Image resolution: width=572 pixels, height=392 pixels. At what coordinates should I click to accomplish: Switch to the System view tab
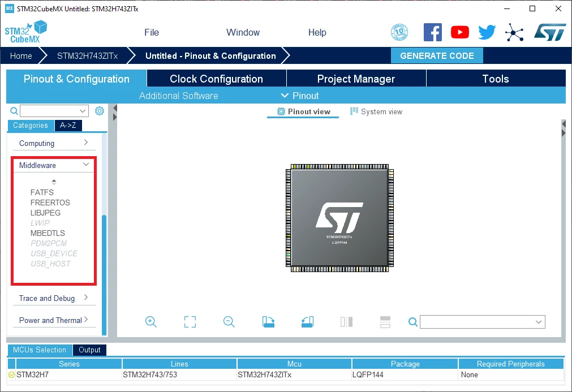(x=376, y=111)
